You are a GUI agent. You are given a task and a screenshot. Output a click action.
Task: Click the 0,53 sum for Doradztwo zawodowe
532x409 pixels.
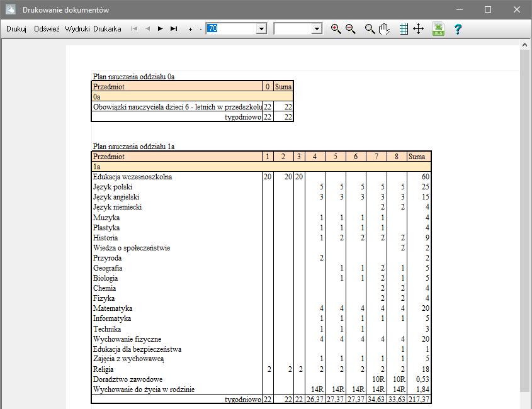pyautogui.click(x=422, y=379)
